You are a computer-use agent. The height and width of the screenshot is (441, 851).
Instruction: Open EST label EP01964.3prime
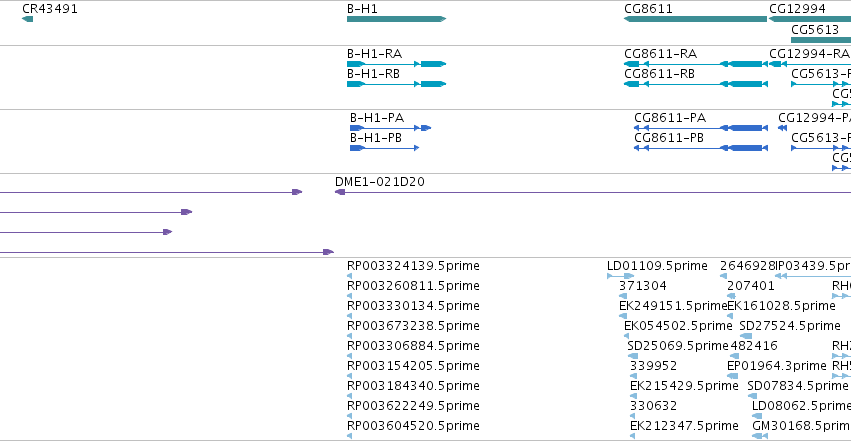[x=777, y=366]
